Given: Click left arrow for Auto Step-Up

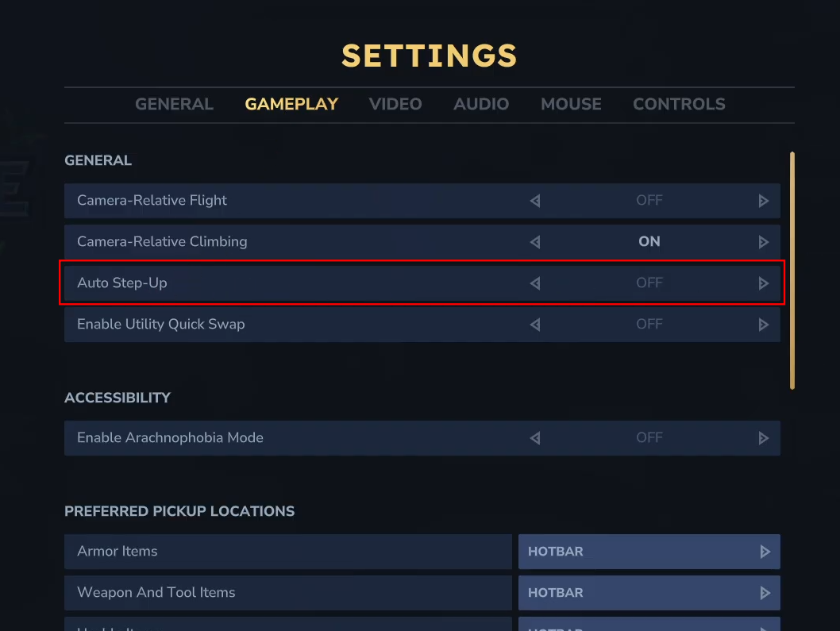Looking at the screenshot, I should 535,283.
